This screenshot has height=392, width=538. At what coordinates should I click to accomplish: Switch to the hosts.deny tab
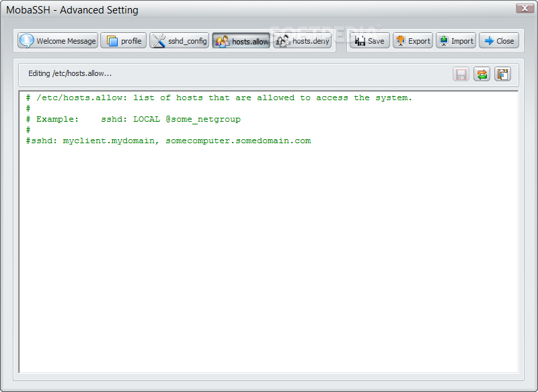coord(302,41)
